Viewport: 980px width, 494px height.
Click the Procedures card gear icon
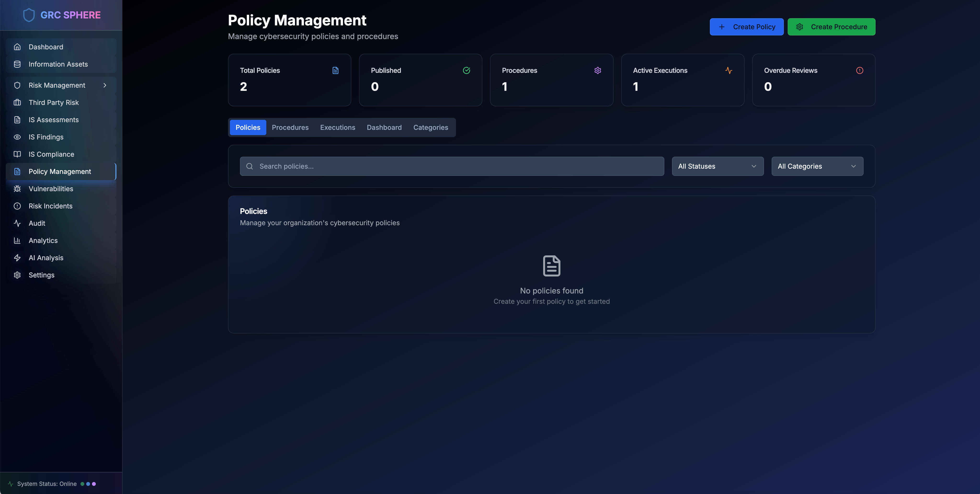[597, 70]
